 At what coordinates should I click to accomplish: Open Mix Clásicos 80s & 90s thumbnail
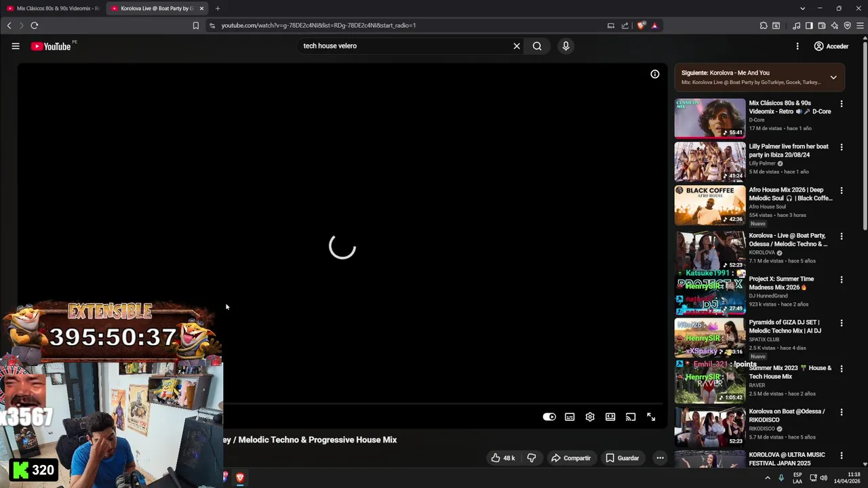(x=710, y=118)
